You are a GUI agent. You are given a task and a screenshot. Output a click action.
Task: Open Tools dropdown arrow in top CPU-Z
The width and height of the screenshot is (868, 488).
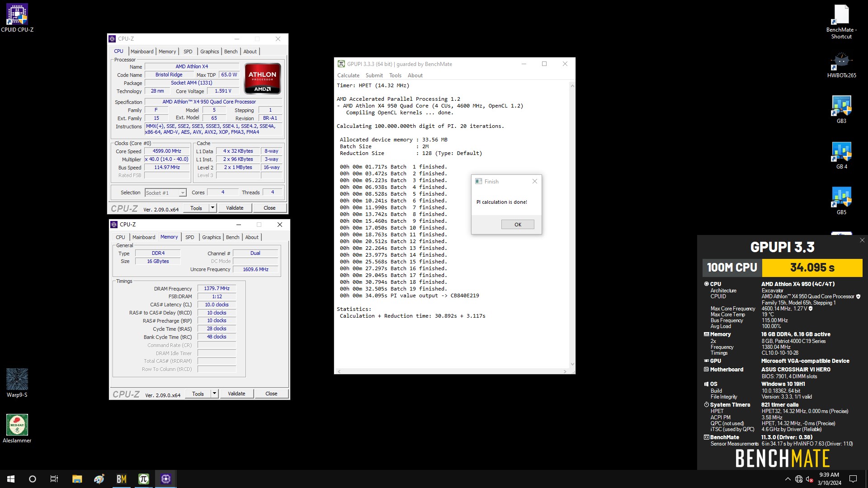212,208
